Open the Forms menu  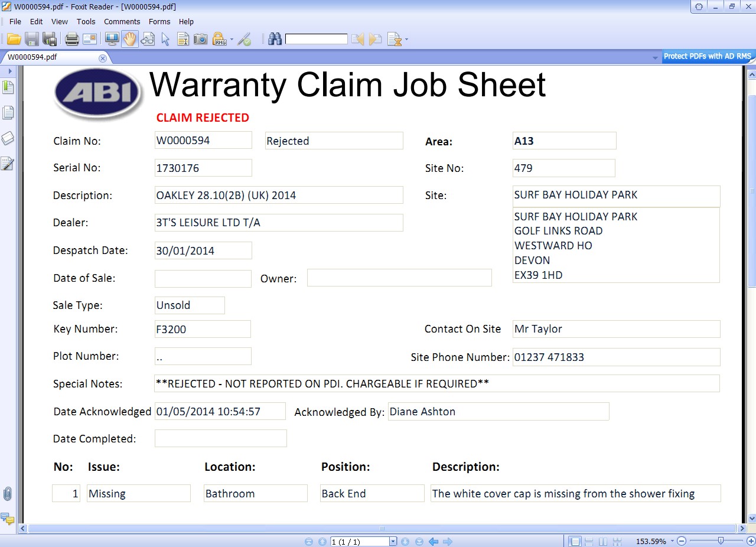pyautogui.click(x=159, y=22)
